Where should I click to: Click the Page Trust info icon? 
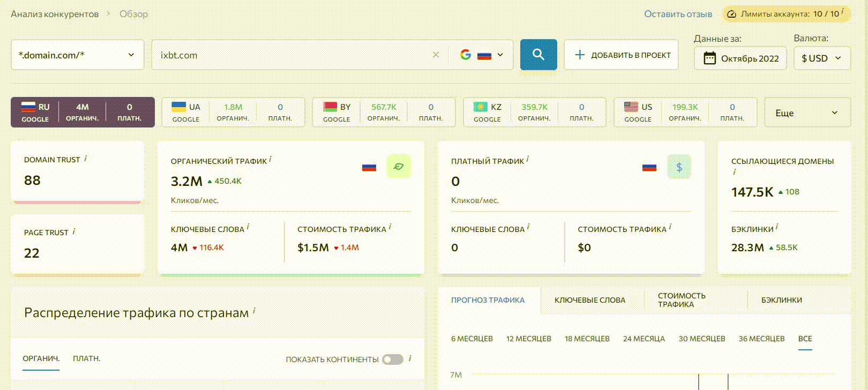click(74, 231)
